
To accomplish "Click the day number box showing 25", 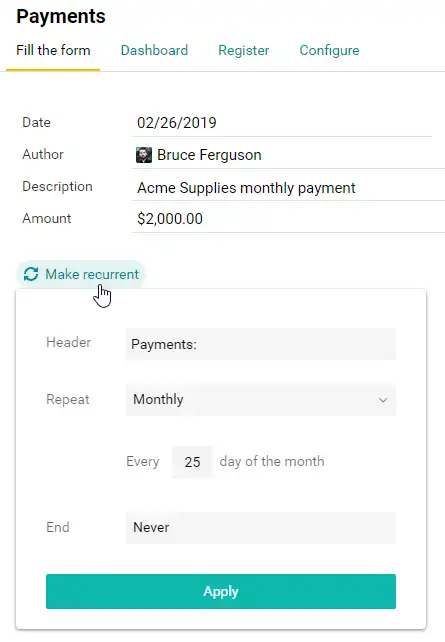I will point(192,462).
